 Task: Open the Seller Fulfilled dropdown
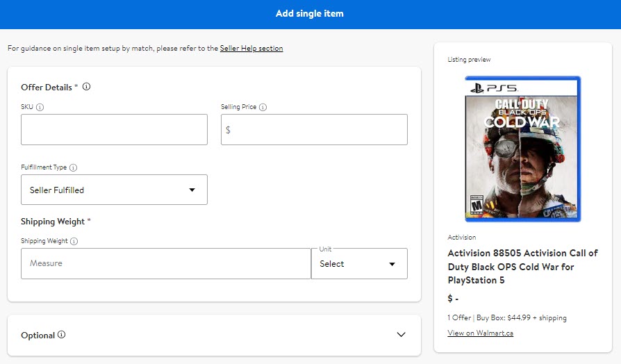pos(114,190)
